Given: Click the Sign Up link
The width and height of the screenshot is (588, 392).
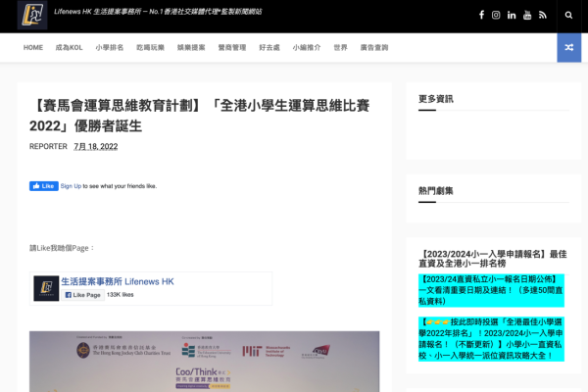Looking at the screenshot, I should point(71,186).
